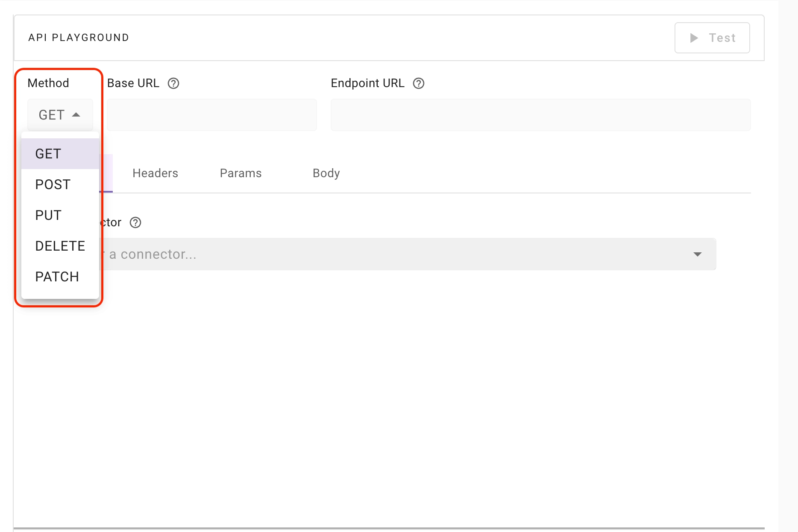The image size is (798, 532).
Task: Click the Test button
Action: (712, 38)
